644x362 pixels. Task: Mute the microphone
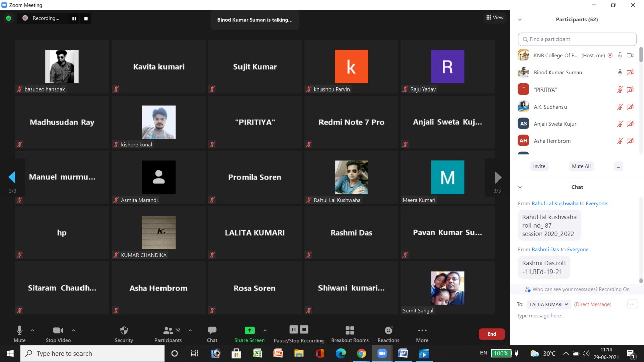(x=19, y=334)
